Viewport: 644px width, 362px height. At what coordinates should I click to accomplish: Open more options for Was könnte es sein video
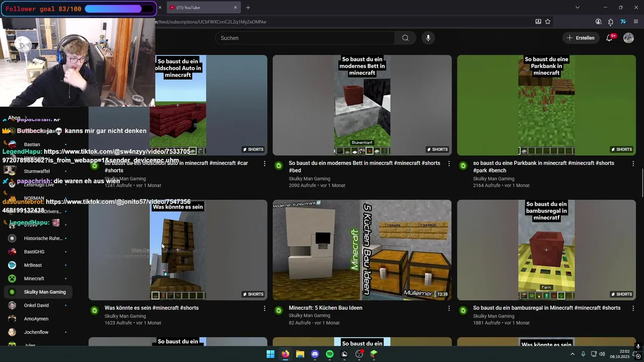click(x=265, y=308)
